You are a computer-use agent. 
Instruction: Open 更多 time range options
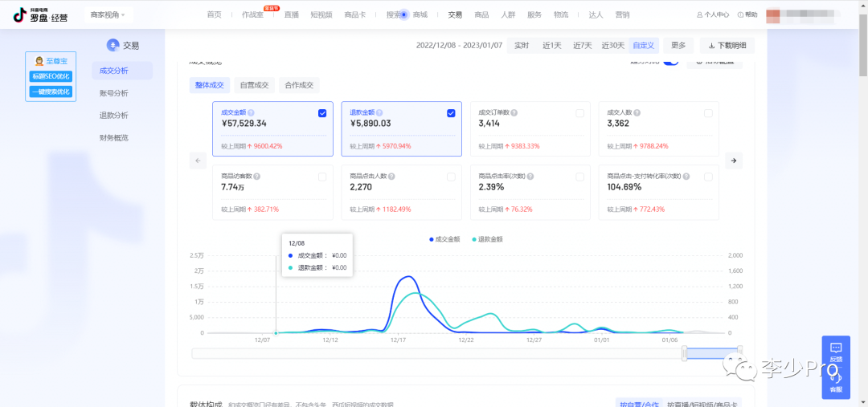(x=678, y=45)
